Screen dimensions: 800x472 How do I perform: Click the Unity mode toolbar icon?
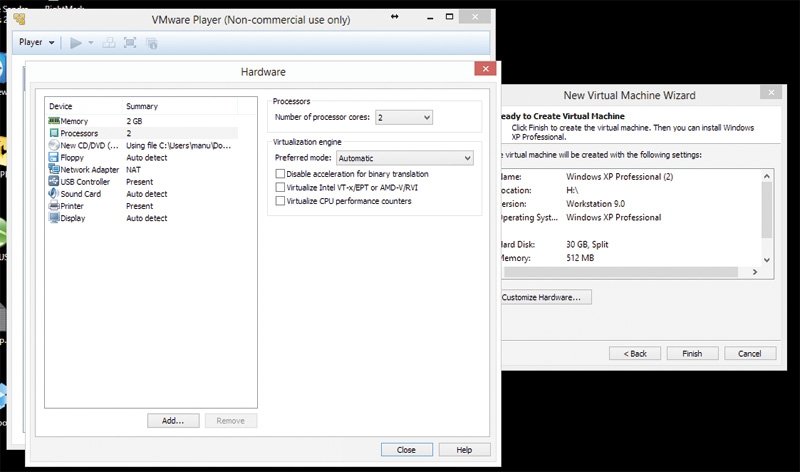(152, 43)
